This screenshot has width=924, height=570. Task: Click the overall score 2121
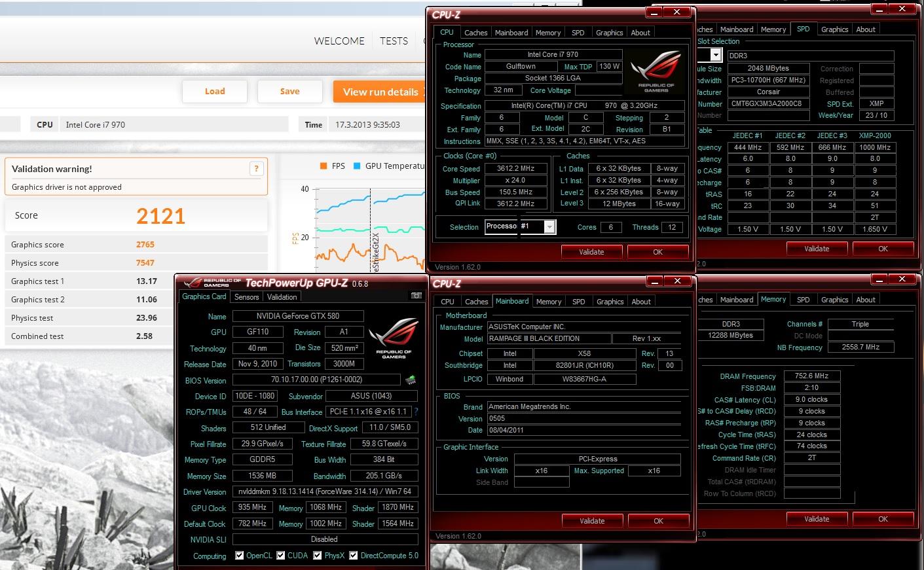point(160,216)
